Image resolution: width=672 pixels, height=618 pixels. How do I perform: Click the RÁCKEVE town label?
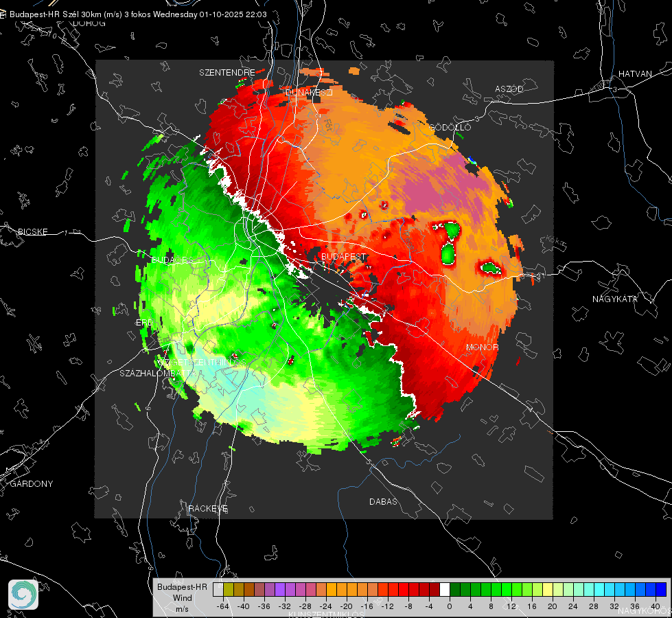[208, 508]
